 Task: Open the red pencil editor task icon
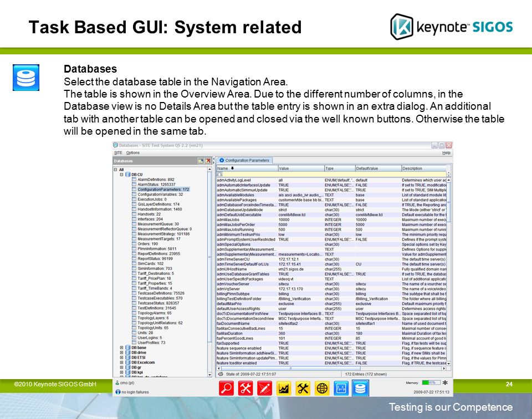[x=265, y=388]
